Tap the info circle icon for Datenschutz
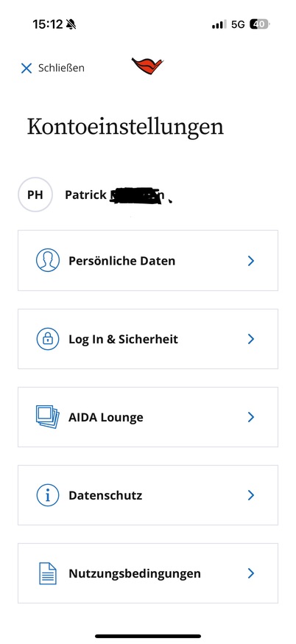Viewport: 296px width, 644px height. point(48,495)
